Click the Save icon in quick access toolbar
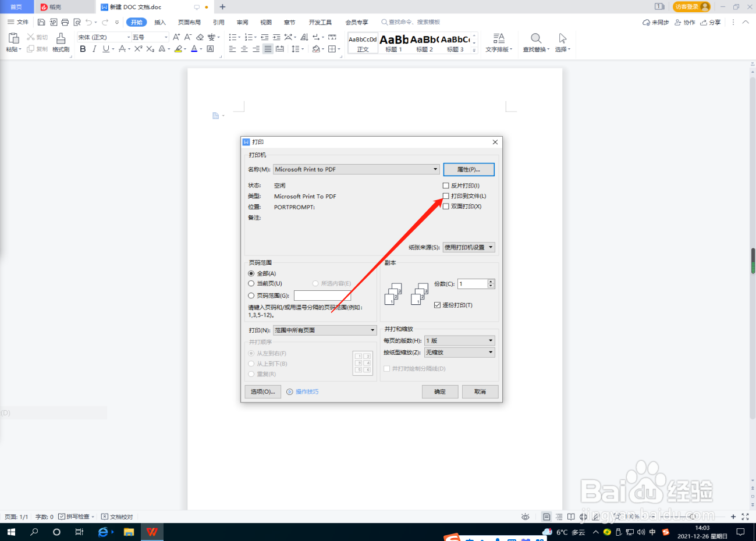Screen dimensions: 756x541 pyautogui.click(x=41, y=22)
